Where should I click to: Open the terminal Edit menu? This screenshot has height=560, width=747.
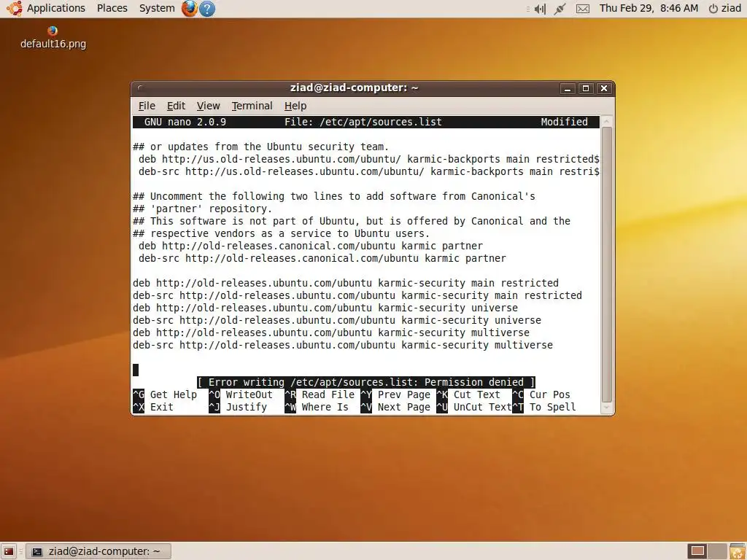(x=176, y=106)
